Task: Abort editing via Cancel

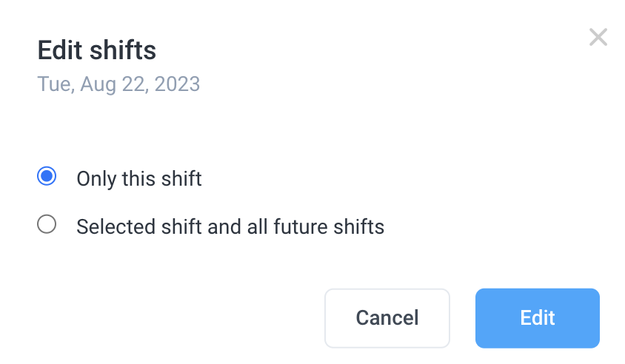Action: (387, 318)
